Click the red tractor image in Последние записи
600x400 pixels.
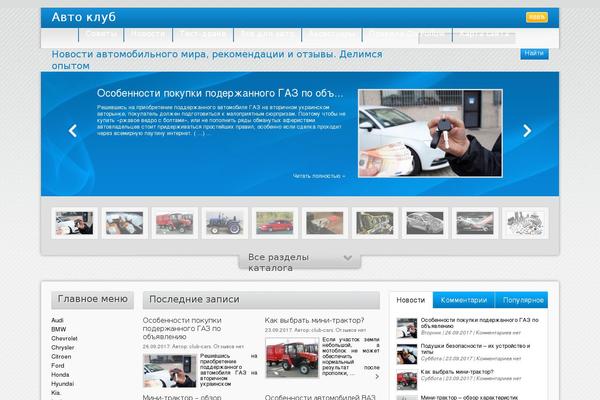point(292,358)
